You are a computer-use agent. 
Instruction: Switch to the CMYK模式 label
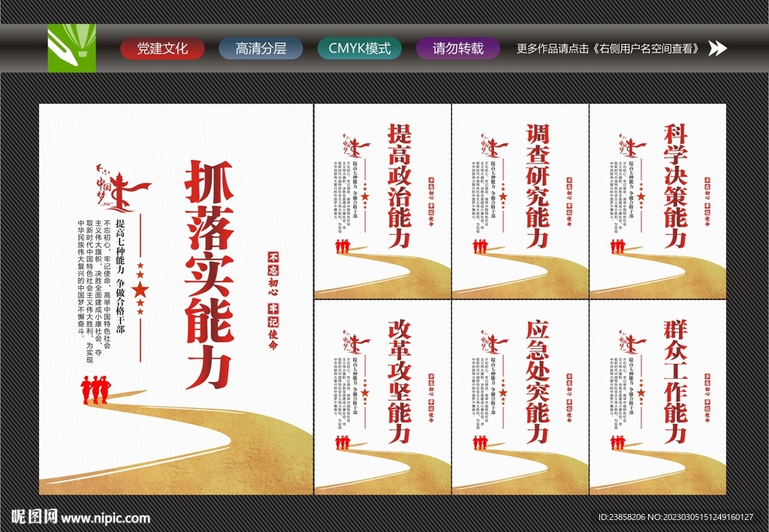tap(361, 48)
